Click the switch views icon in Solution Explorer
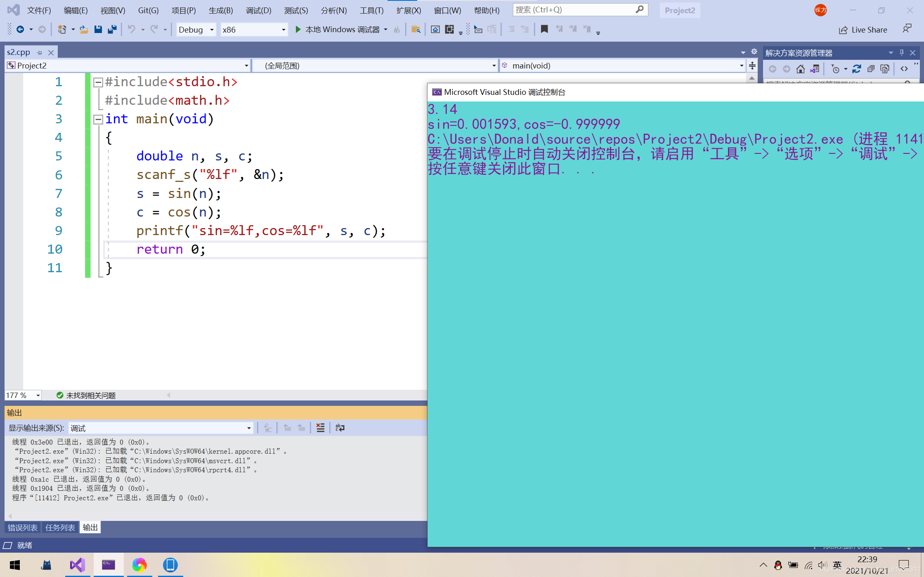 (x=815, y=69)
